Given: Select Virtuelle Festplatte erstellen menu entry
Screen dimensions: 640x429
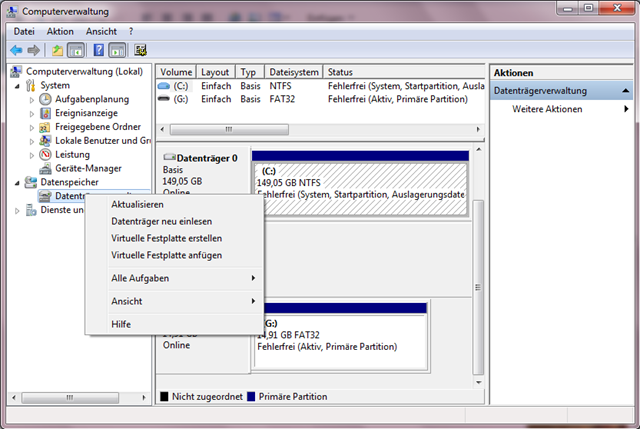Looking at the screenshot, I should coord(167,238).
